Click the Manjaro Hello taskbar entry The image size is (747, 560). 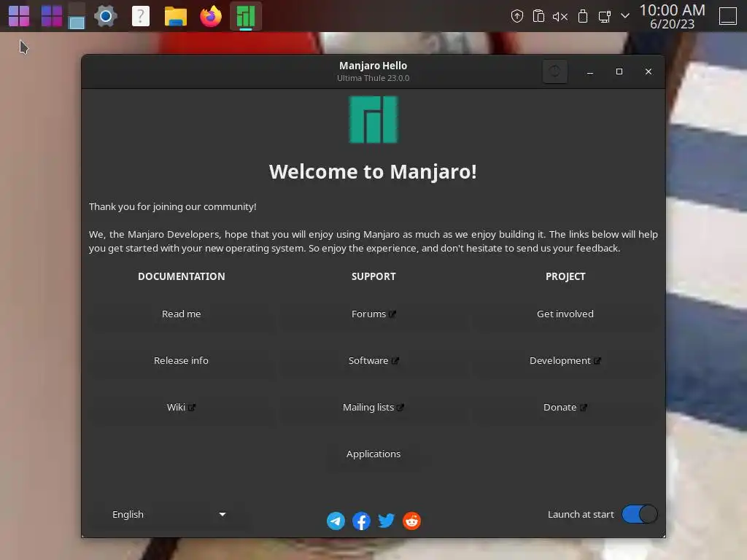pyautogui.click(x=246, y=17)
